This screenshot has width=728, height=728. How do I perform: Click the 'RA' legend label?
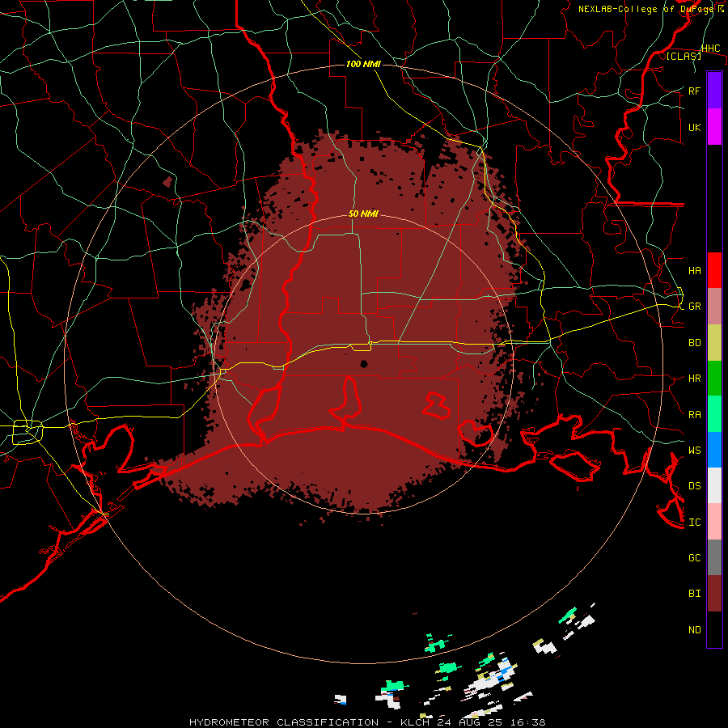(694, 414)
